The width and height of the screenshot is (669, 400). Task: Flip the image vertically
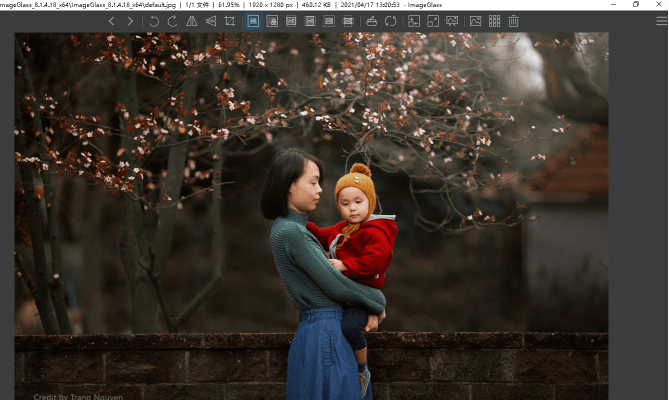[210, 21]
